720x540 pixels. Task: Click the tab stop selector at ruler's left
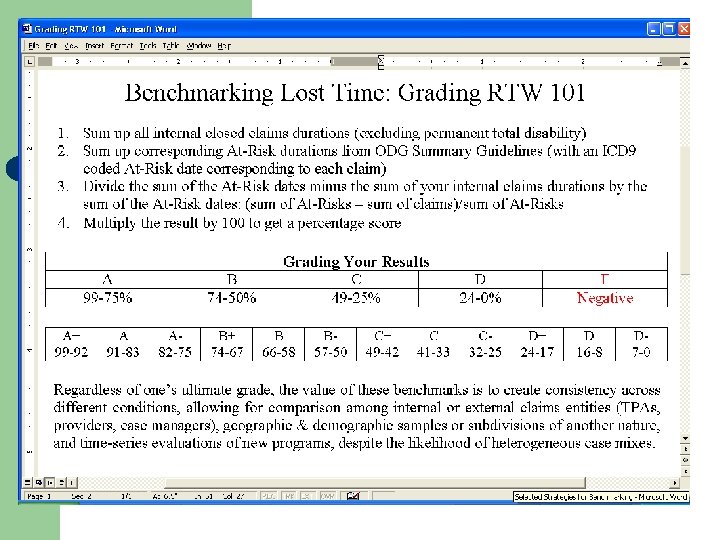[29, 61]
